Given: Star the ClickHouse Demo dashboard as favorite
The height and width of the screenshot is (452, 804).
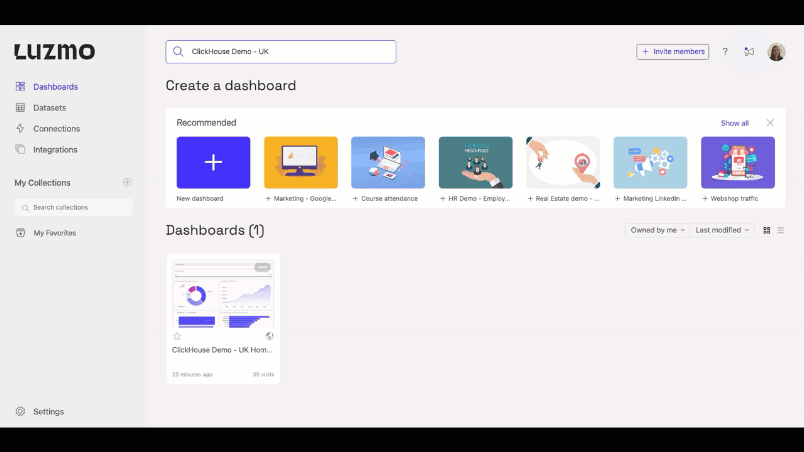Looking at the screenshot, I should point(177,336).
